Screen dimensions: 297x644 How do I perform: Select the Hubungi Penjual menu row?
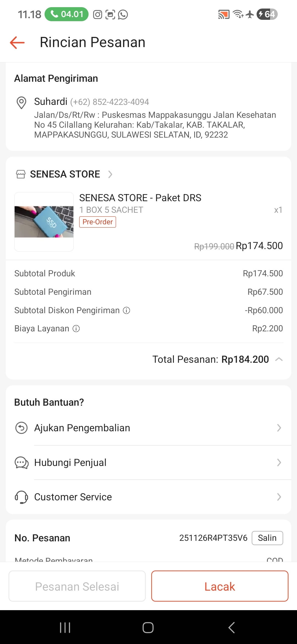(148, 463)
